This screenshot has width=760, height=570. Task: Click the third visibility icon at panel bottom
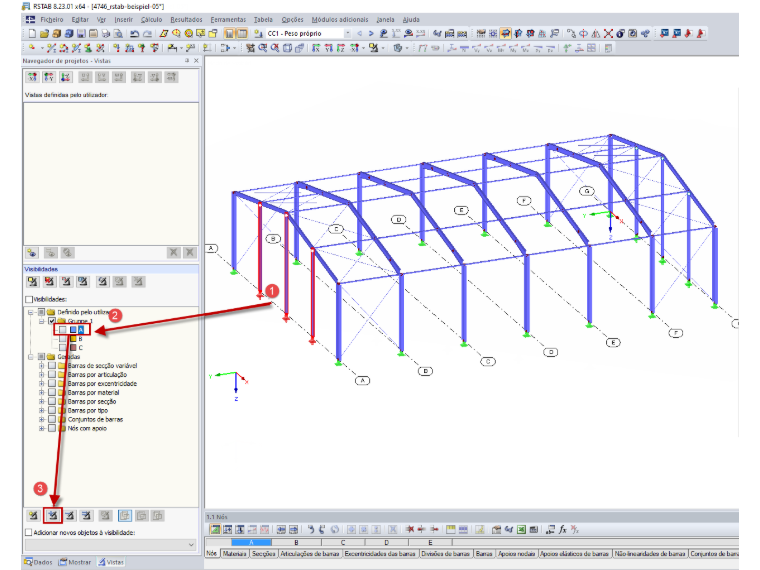tap(70, 515)
